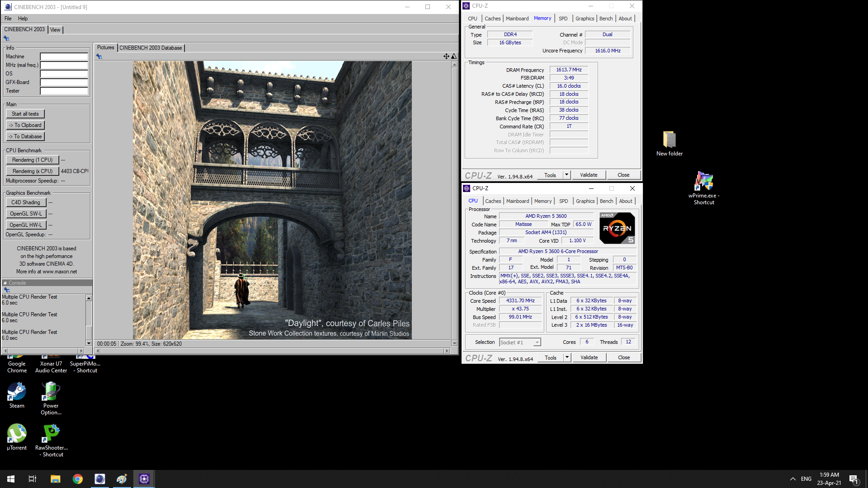
Task: Click the pin icon under the Pictures tab
Action: 99,56
